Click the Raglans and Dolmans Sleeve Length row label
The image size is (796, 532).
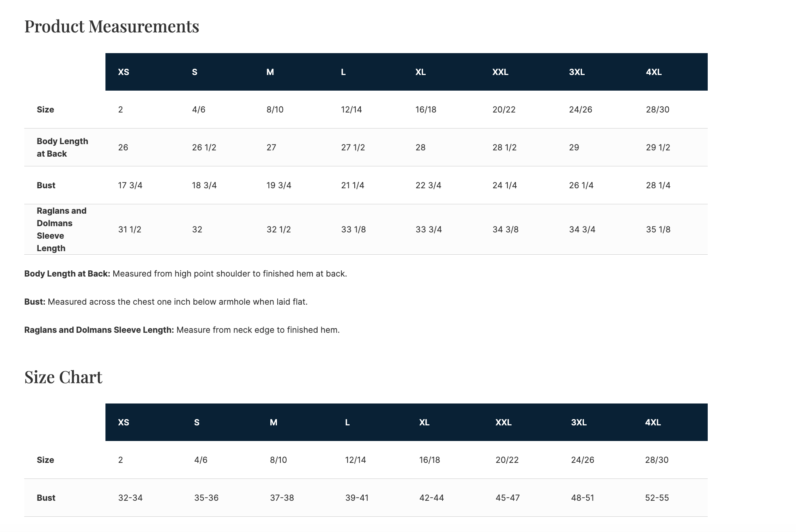point(61,229)
